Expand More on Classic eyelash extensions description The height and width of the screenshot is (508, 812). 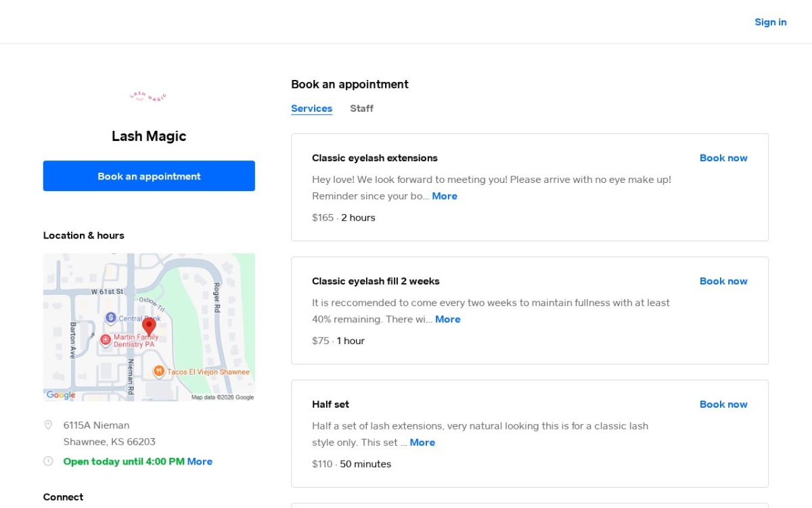point(445,196)
